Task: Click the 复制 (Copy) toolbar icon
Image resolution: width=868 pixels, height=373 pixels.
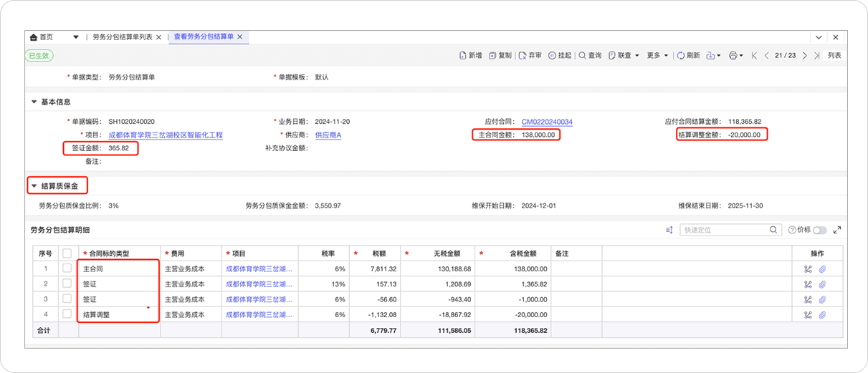Action: coord(493,55)
